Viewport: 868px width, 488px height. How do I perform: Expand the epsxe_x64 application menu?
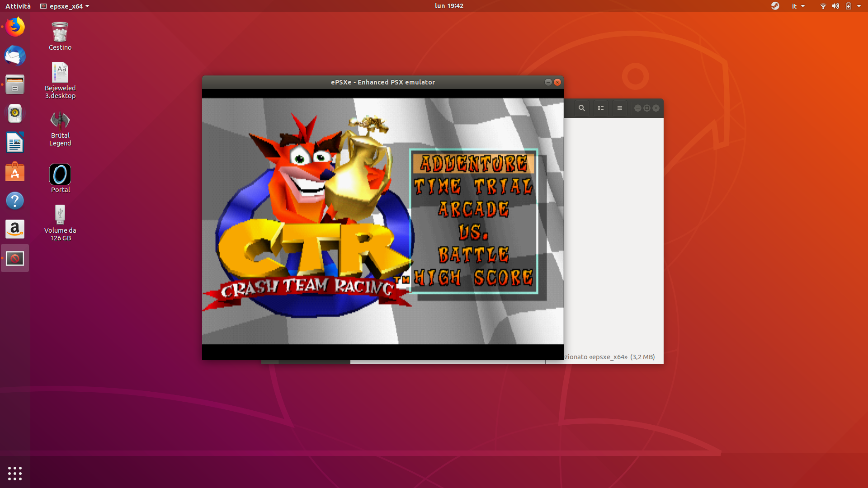click(x=65, y=6)
